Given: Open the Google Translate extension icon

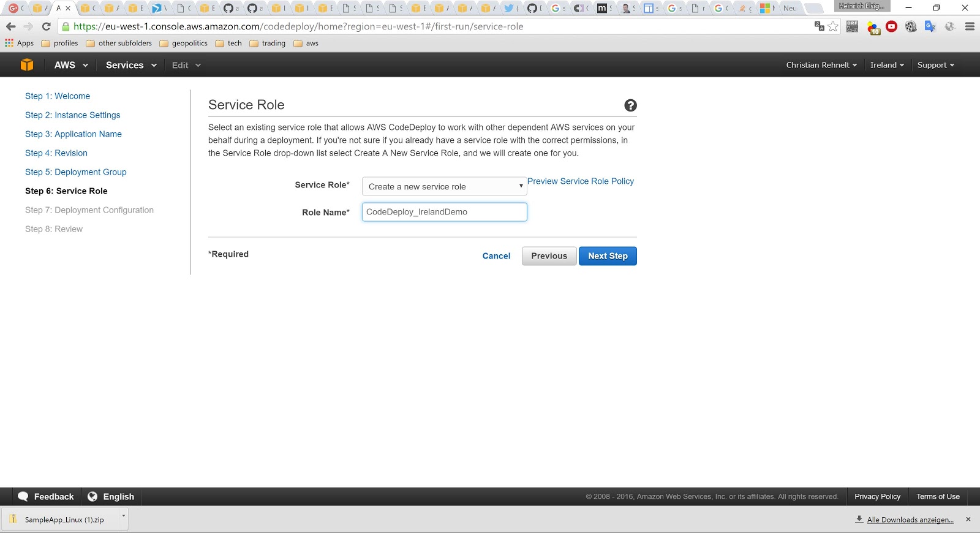Looking at the screenshot, I should (930, 26).
